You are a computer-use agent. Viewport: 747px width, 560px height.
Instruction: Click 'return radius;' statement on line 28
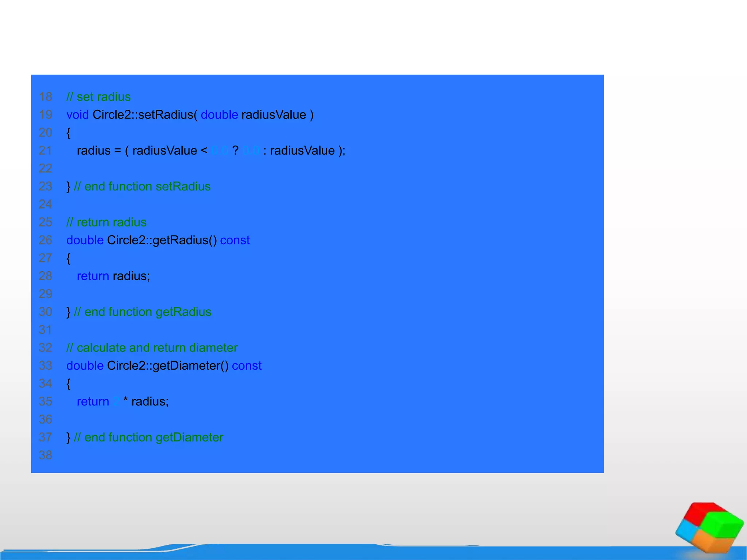113,276
